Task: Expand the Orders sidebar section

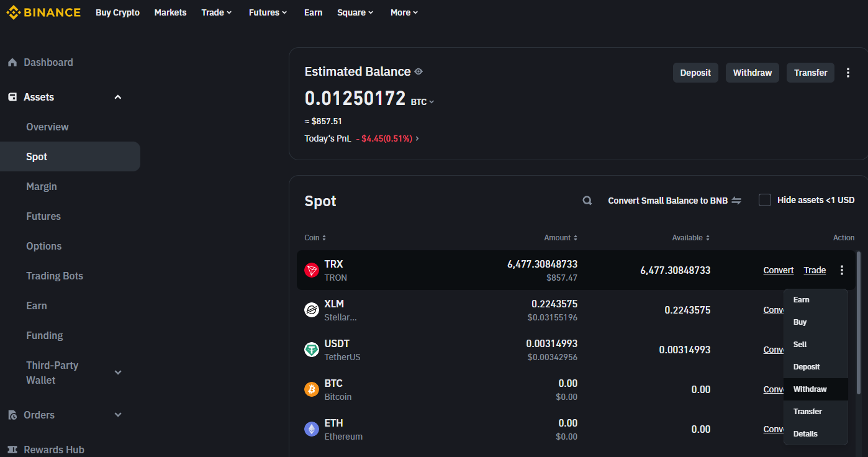Action: (x=118, y=415)
